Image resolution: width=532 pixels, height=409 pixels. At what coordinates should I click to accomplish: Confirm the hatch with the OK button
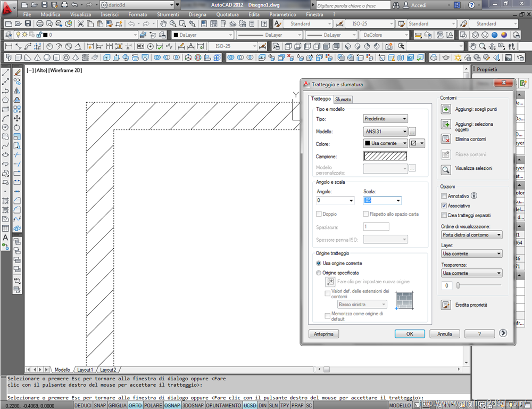point(410,334)
